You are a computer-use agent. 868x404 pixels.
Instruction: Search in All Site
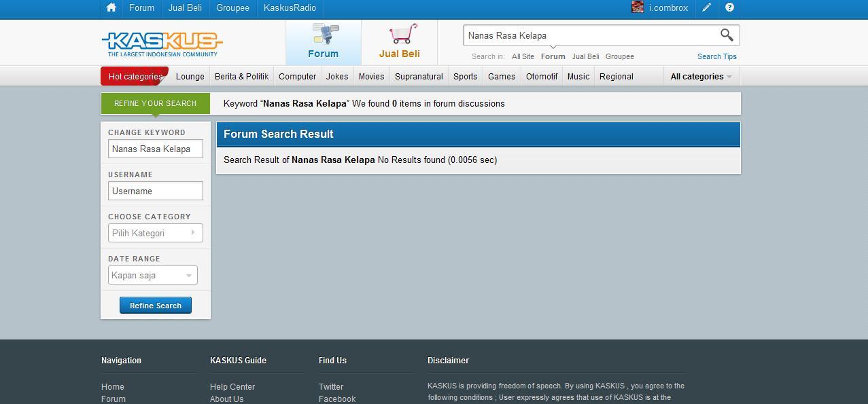point(523,56)
